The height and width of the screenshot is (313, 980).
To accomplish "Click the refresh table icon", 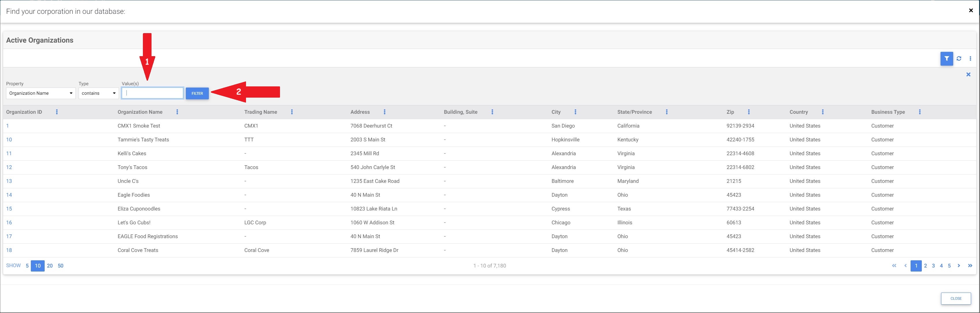I will [x=959, y=58].
